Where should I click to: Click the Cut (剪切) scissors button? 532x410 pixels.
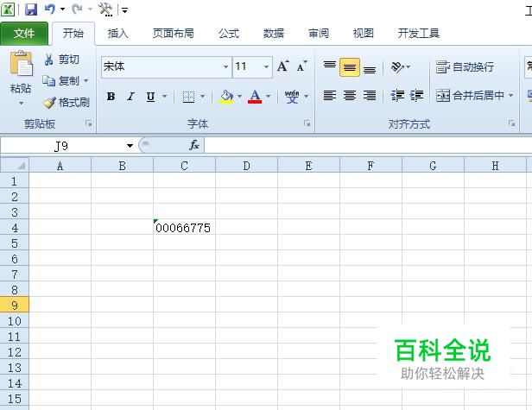(61, 60)
